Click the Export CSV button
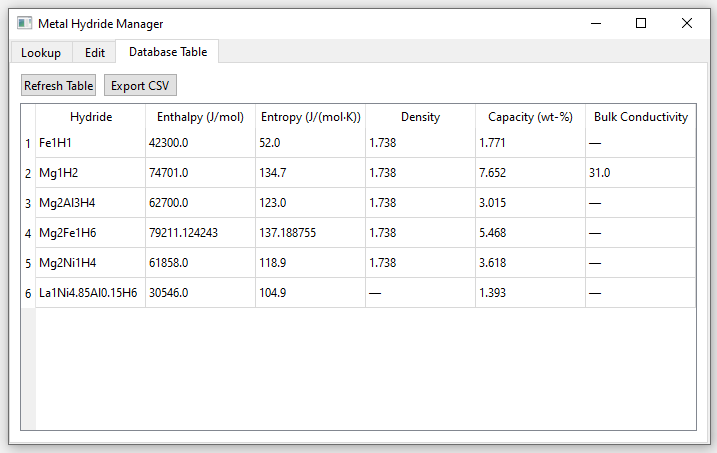 coord(140,86)
